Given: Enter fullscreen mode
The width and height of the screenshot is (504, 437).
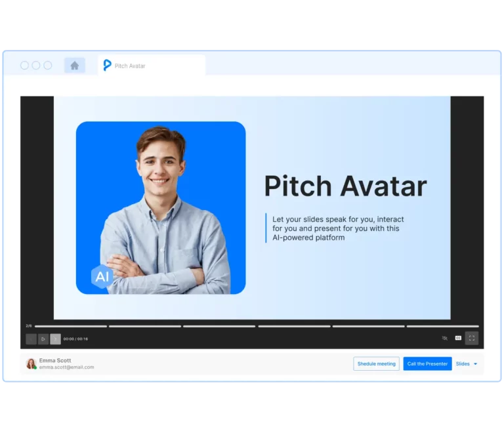Looking at the screenshot, I should pos(472,338).
